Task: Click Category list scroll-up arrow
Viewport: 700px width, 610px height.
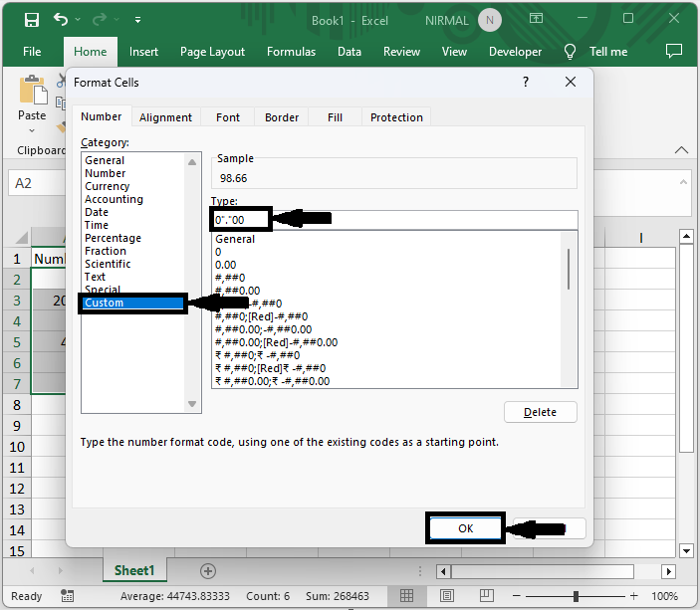Action: pyautogui.click(x=192, y=162)
